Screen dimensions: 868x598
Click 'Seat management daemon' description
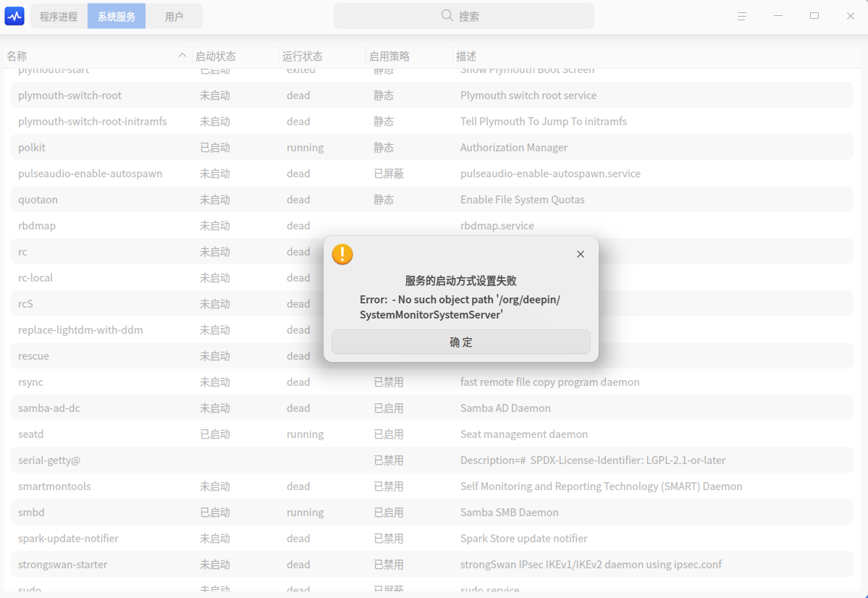[523, 434]
